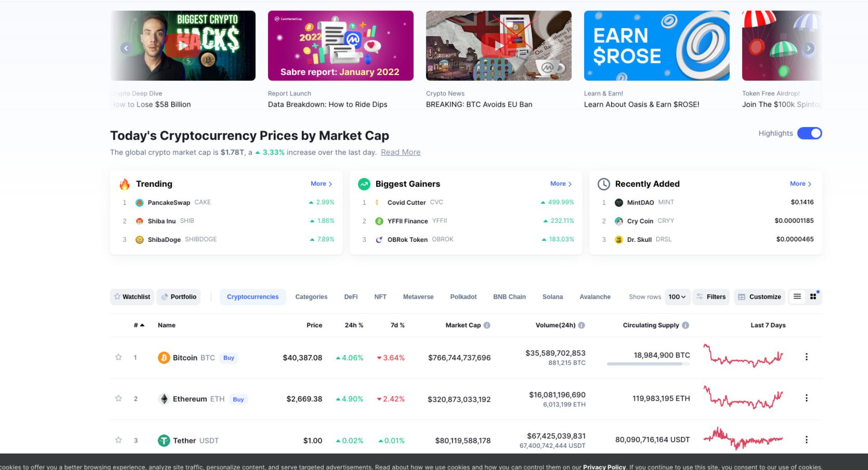868x470 pixels.
Task: Open the Filters panel
Action: tap(711, 297)
